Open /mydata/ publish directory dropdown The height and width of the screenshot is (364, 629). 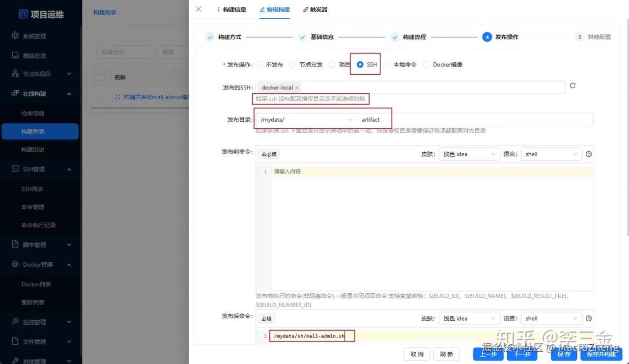[306, 120]
